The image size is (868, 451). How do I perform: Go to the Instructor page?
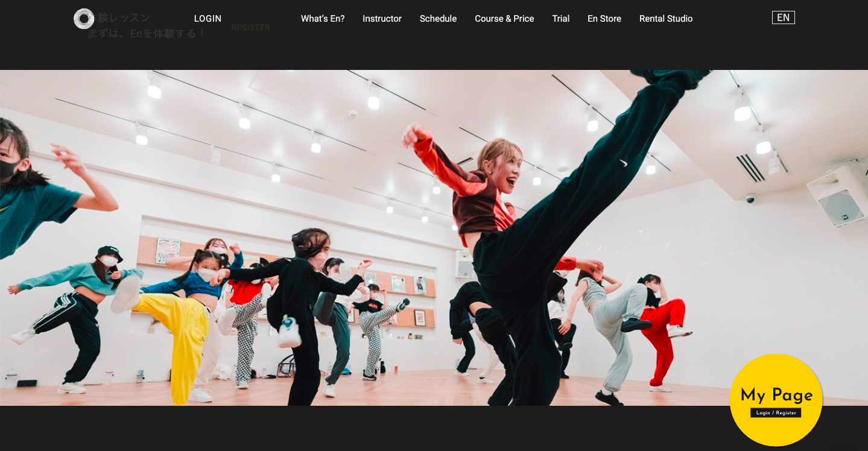tap(382, 19)
